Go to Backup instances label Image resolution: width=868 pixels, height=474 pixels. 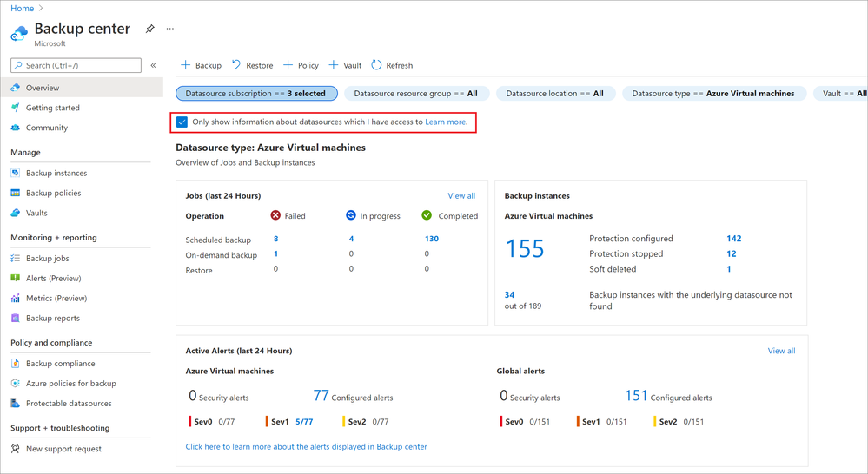click(x=56, y=173)
